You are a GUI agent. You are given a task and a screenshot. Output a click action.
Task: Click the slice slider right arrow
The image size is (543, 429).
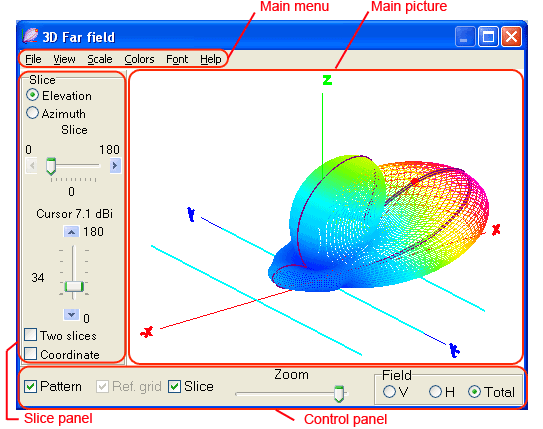coord(115,166)
